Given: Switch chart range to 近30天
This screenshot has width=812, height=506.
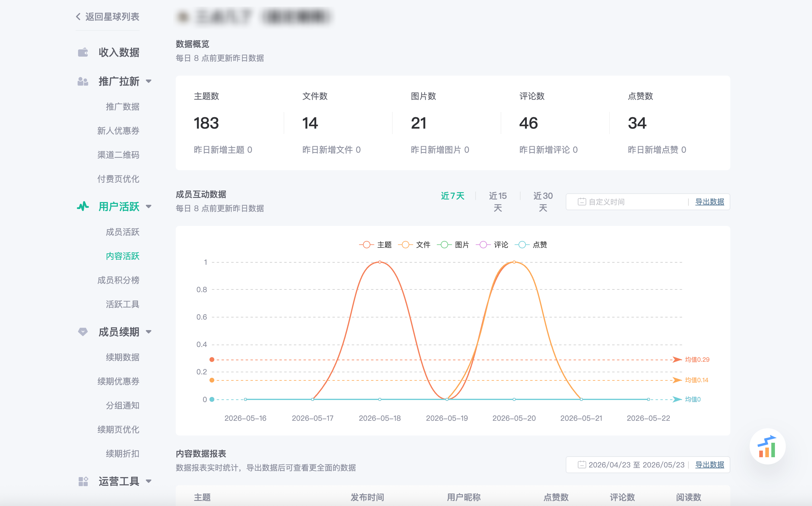Looking at the screenshot, I should [543, 202].
